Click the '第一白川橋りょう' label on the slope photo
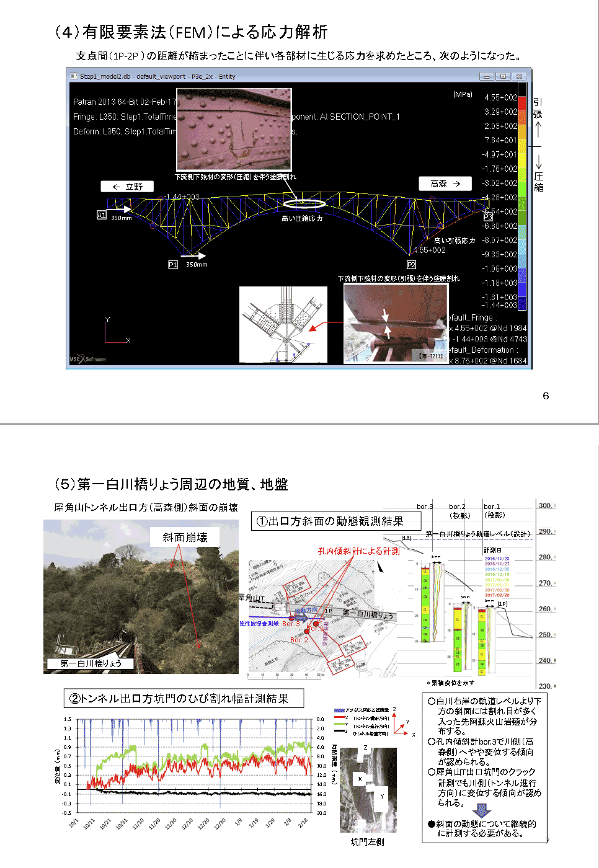This screenshot has height=868, width=599. coord(91,663)
